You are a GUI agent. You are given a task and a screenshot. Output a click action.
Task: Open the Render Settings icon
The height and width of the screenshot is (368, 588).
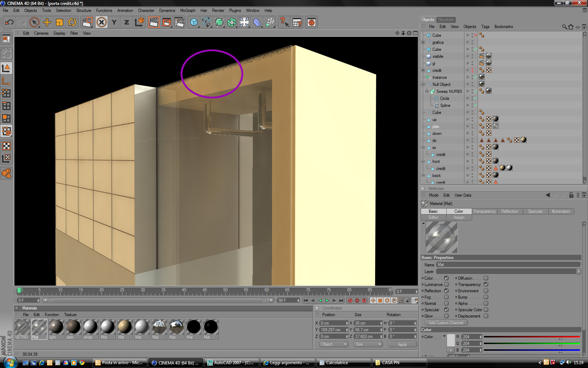(x=179, y=22)
